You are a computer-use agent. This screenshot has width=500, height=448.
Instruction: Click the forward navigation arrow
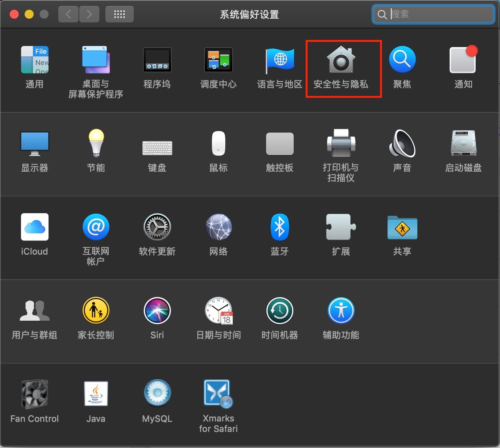(89, 15)
